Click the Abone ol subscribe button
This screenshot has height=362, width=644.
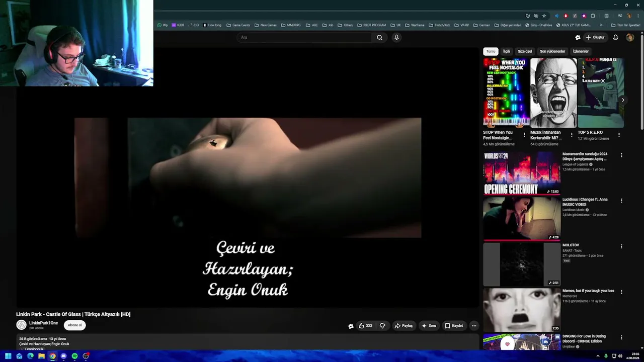[74, 325]
